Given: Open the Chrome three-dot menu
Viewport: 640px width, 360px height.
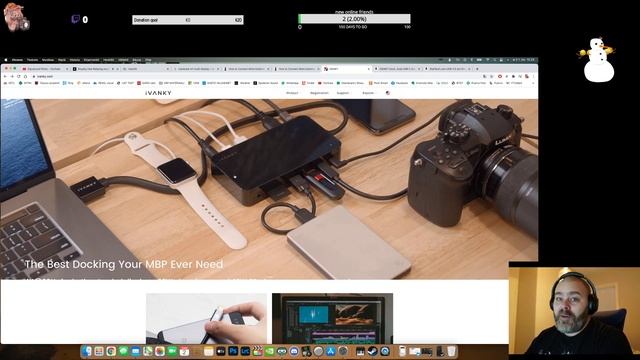Looking at the screenshot, I should point(533,76).
